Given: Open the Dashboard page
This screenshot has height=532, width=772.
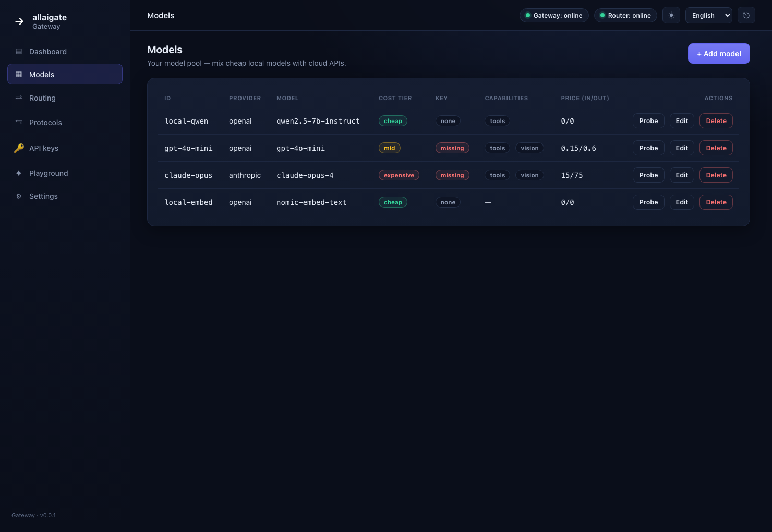Looking at the screenshot, I should click(x=65, y=52).
